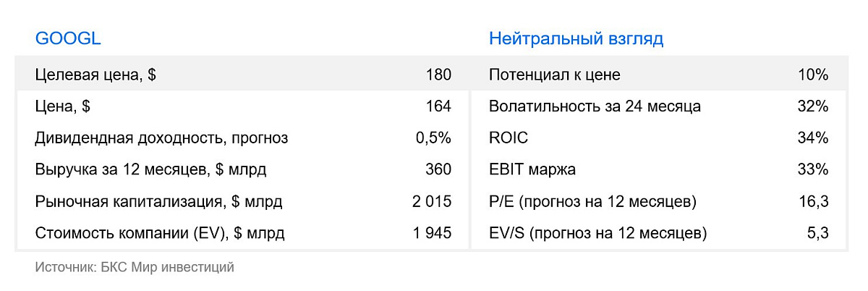
Task: Click the dividend yield value 0,5%
Action: [433, 138]
